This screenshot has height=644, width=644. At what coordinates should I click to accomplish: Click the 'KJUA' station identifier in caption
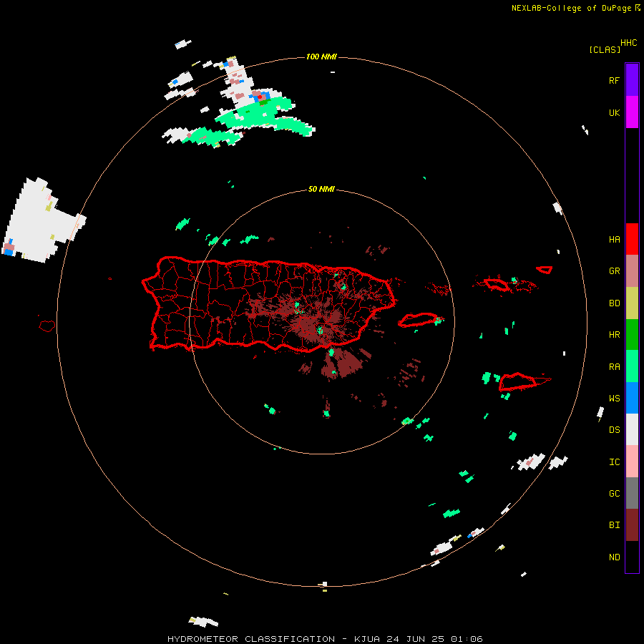367,639
